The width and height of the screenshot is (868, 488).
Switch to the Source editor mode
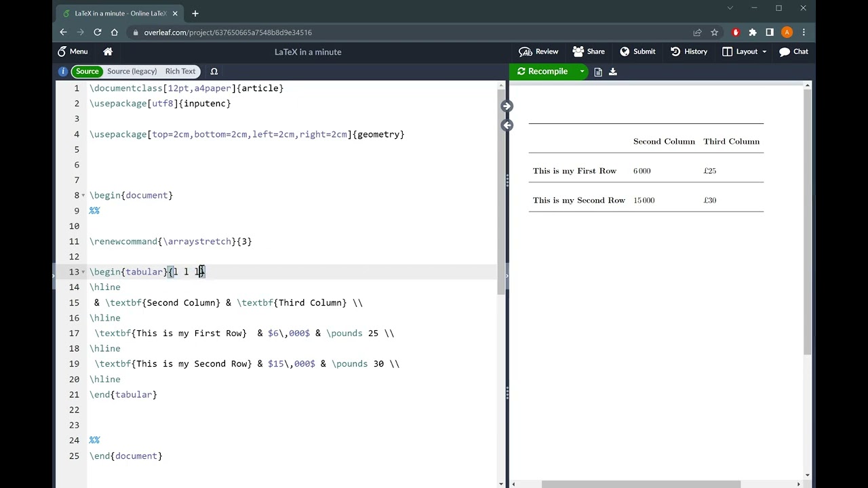(87, 71)
